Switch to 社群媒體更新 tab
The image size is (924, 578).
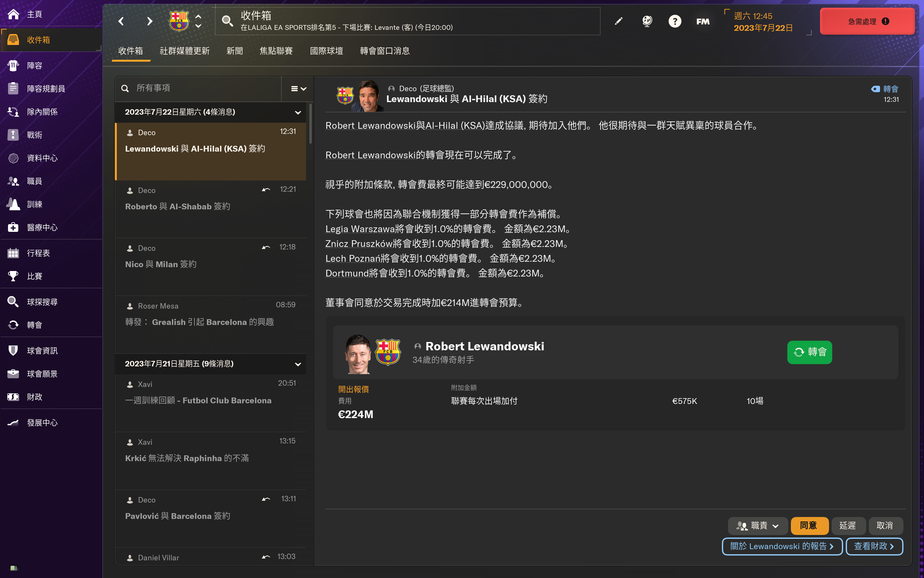[184, 51]
